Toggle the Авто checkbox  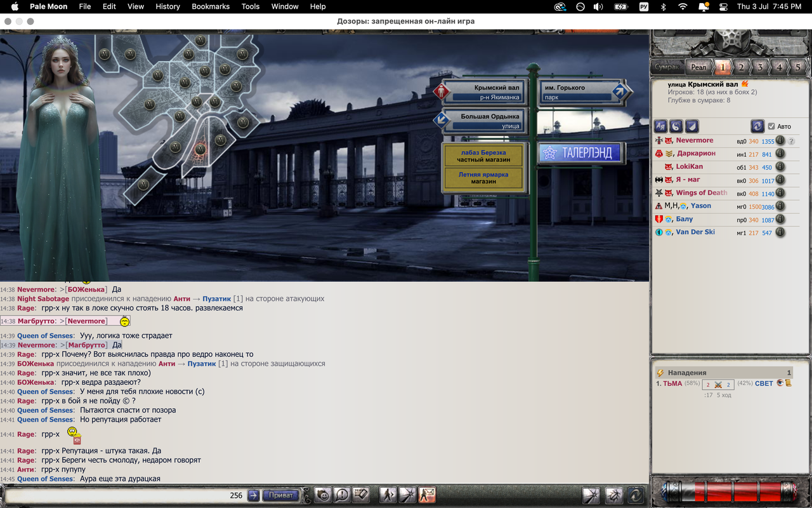pyautogui.click(x=771, y=126)
